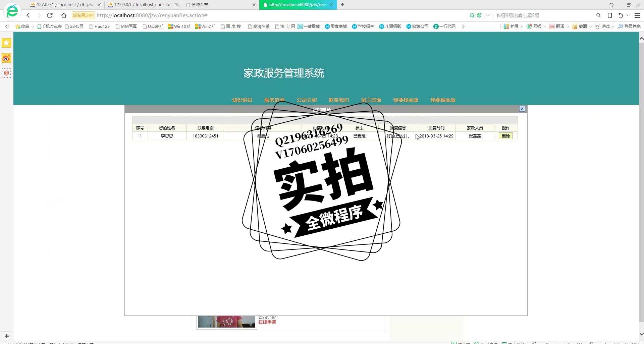The image size is (644, 344).
Task: Select the 已受理 status cell
Action: tap(359, 136)
